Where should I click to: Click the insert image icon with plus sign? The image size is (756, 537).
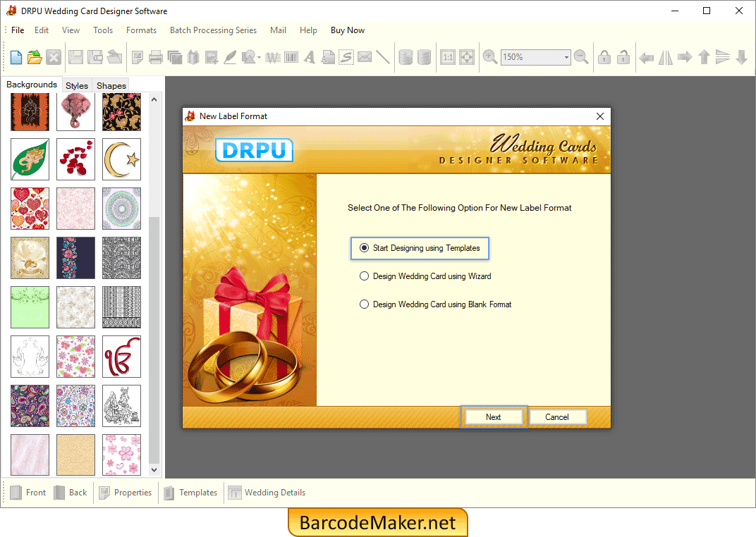click(x=211, y=57)
